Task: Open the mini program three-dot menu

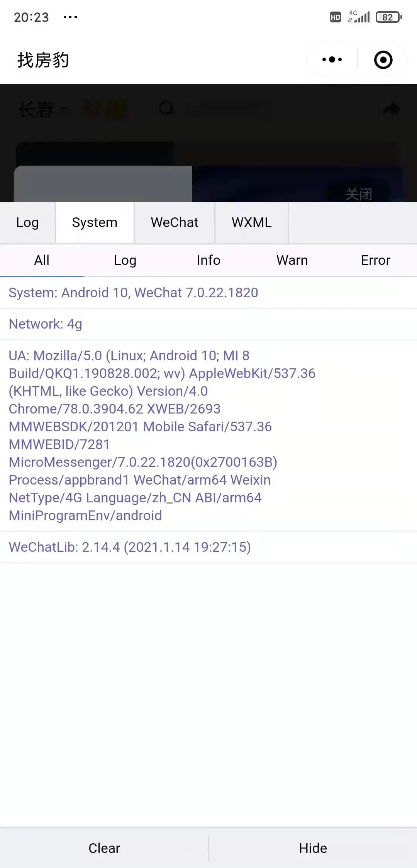Action: (x=332, y=59)
